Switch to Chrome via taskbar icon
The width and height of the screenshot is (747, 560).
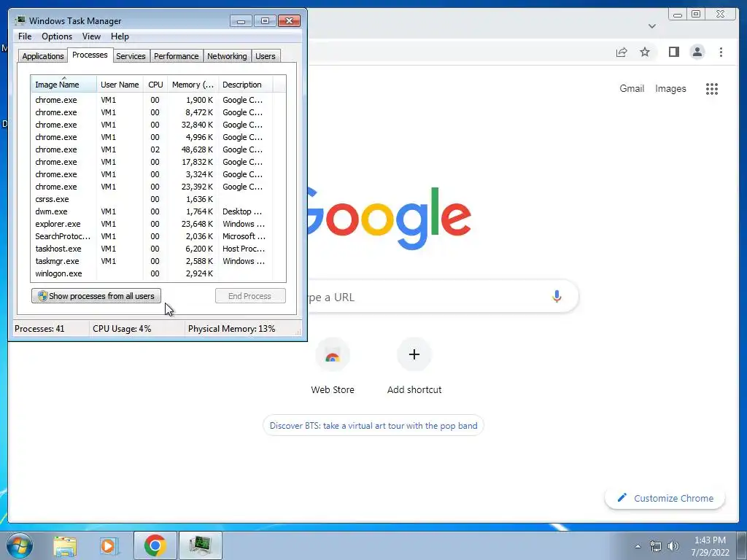155,545
